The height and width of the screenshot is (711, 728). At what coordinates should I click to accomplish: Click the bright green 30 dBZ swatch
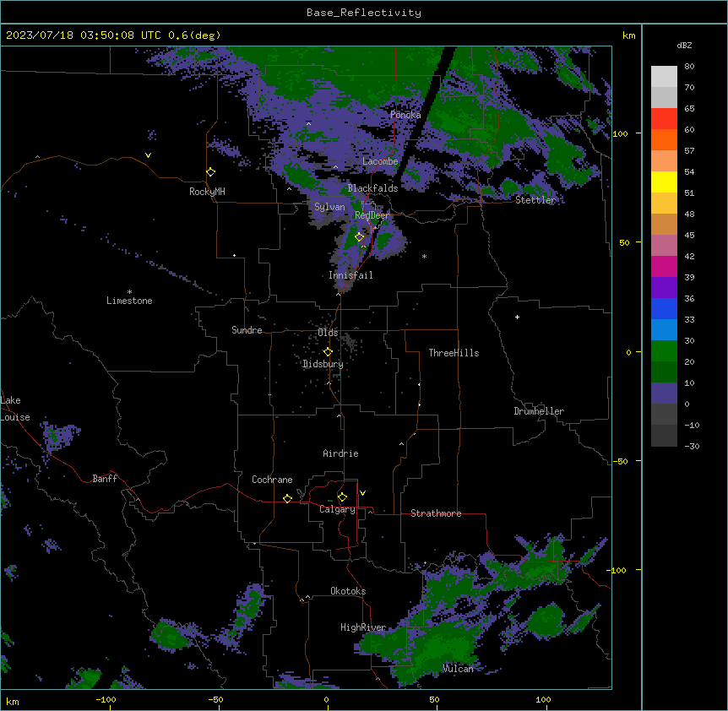point(664,351)
